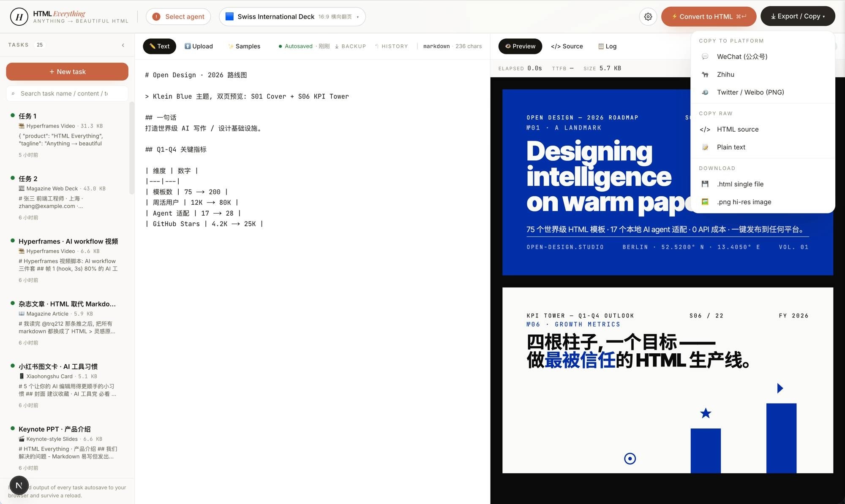Click the floppy disk icon for .html file
The width and height of the screenshot is (845, 504).
[x=705, y=184]
